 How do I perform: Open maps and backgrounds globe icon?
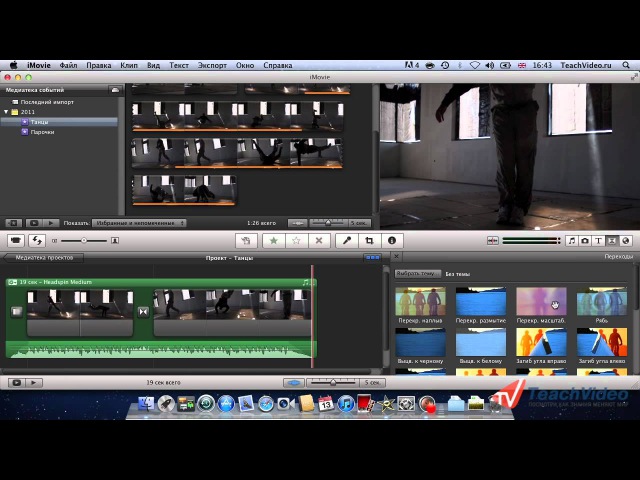(625, 241)
